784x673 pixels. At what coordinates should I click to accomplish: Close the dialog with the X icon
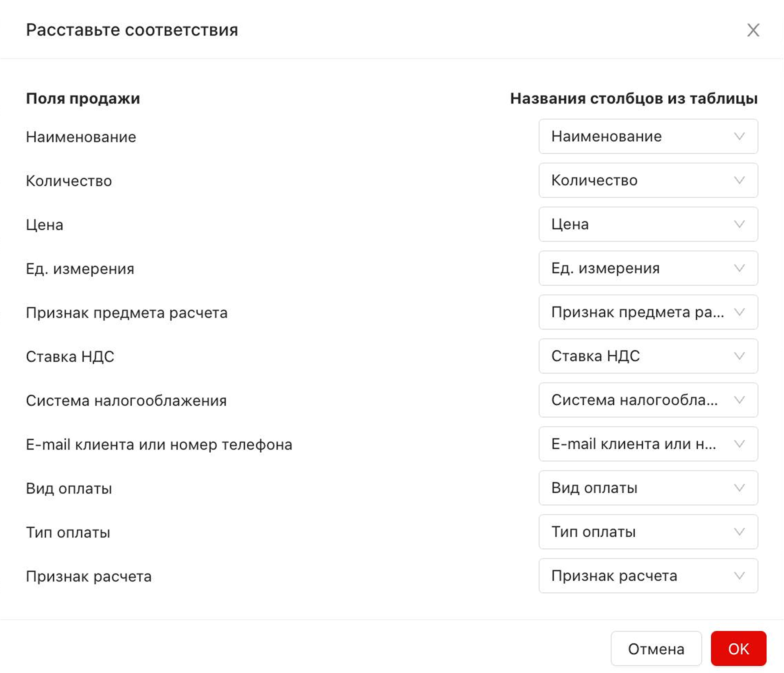[753, 30]
